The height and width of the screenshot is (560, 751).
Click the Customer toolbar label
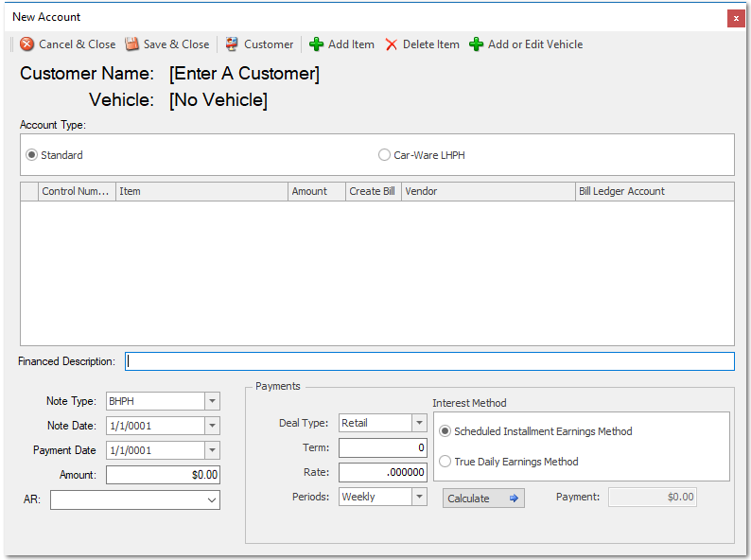coord(269,44)
